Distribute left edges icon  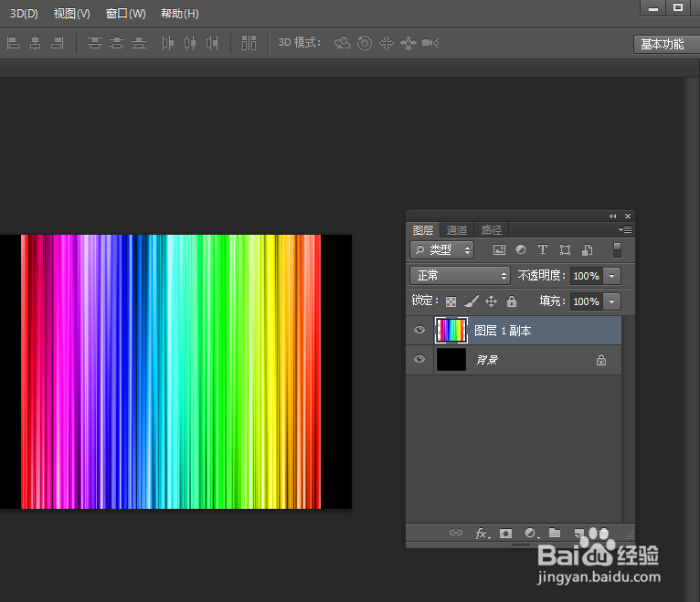pyautogui.click(x=168, y=43)
